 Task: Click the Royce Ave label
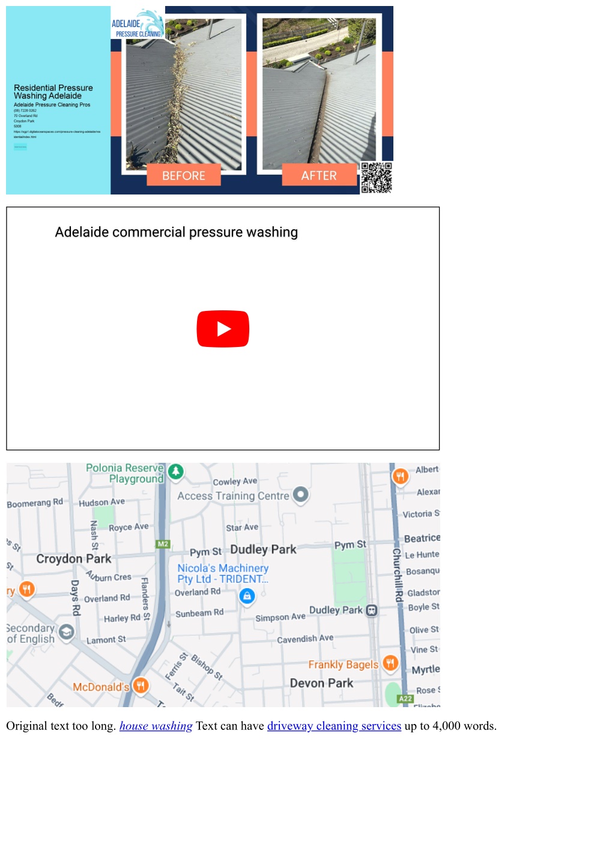pyautogui.click(x=129, y=527)
